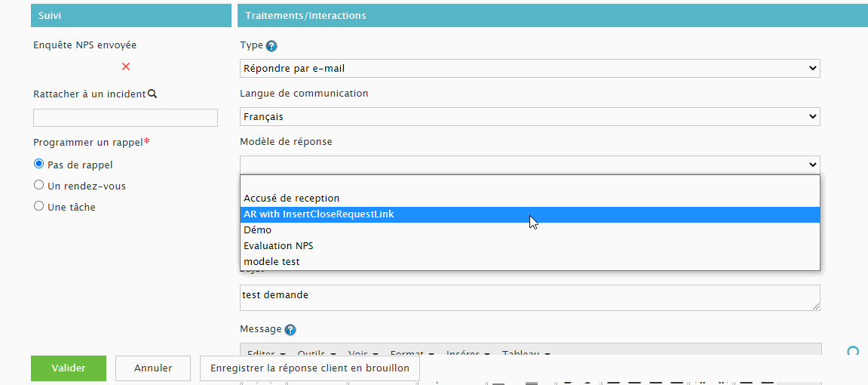
Task: Pick Accusé de reception from the list
Action: point(292,199)
